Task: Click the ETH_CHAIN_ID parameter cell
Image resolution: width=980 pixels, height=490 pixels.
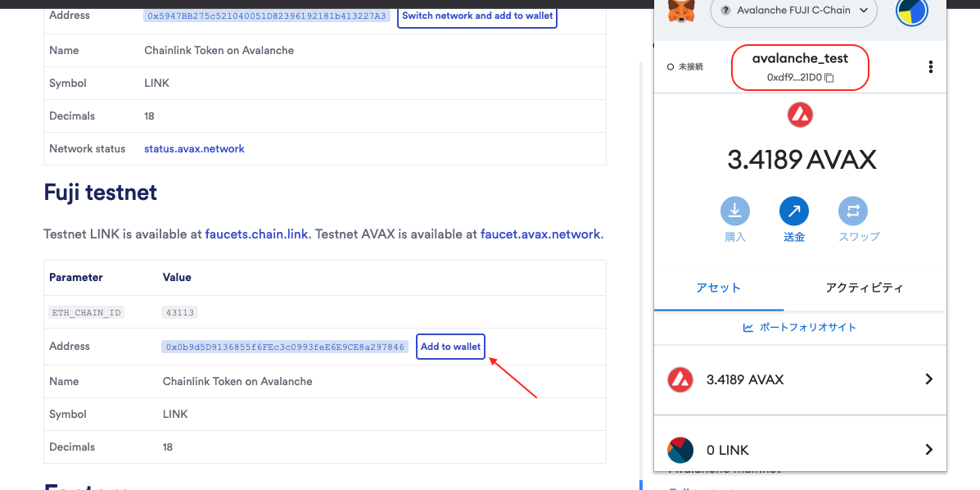Action: (x=87, y=312)
